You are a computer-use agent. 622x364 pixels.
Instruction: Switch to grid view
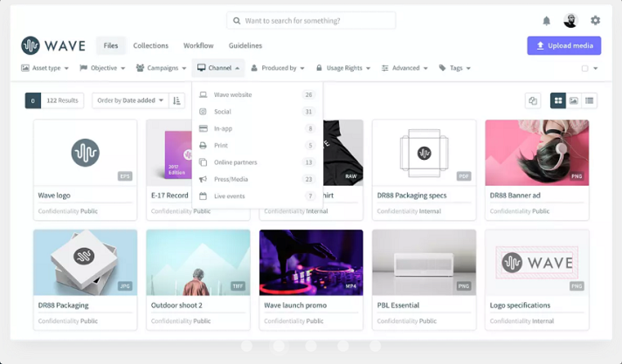557,100
